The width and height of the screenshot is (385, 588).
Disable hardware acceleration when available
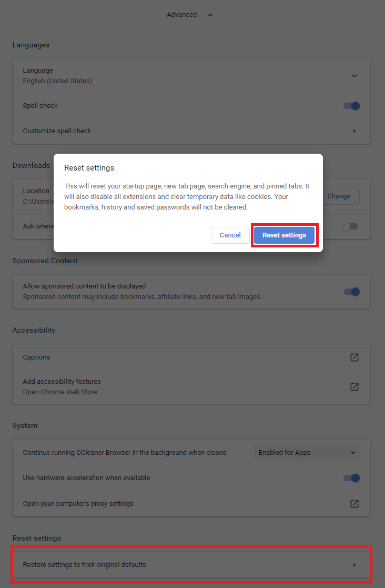[351, 478]
